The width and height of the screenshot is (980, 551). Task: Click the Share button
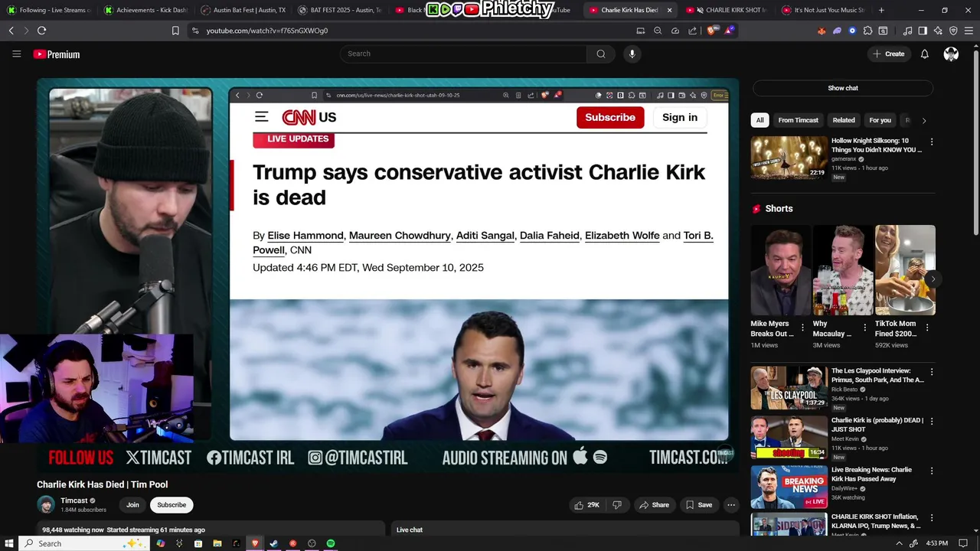pyautogui.click(x=654, y=505)
